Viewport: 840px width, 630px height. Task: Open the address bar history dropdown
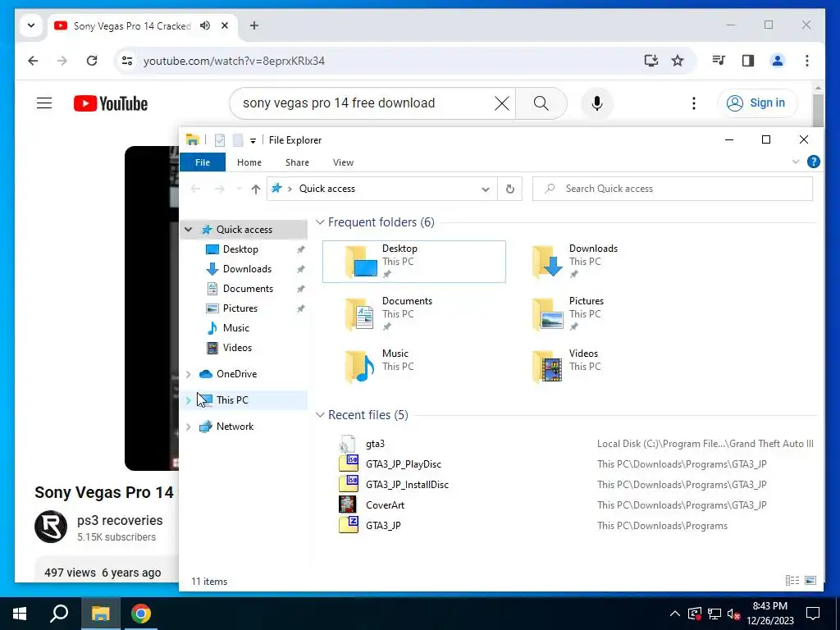tap(486, 189)
